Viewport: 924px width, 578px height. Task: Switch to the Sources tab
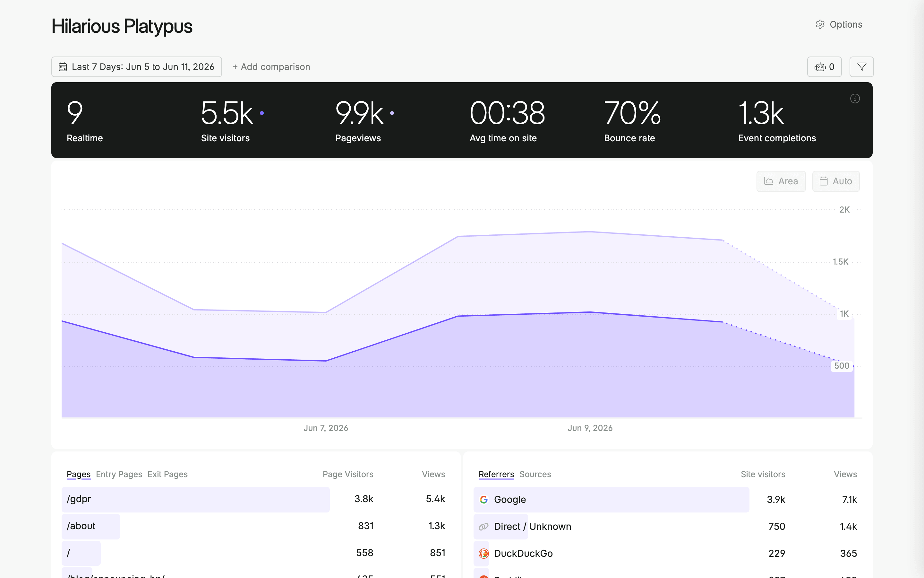tap(535, 474)
